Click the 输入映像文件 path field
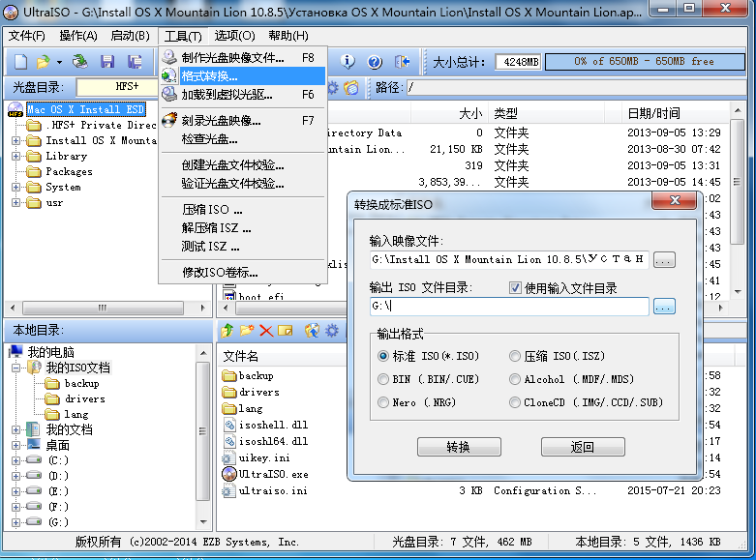Image resolution: width=756 pixels, height=560 pixels. 509,259
